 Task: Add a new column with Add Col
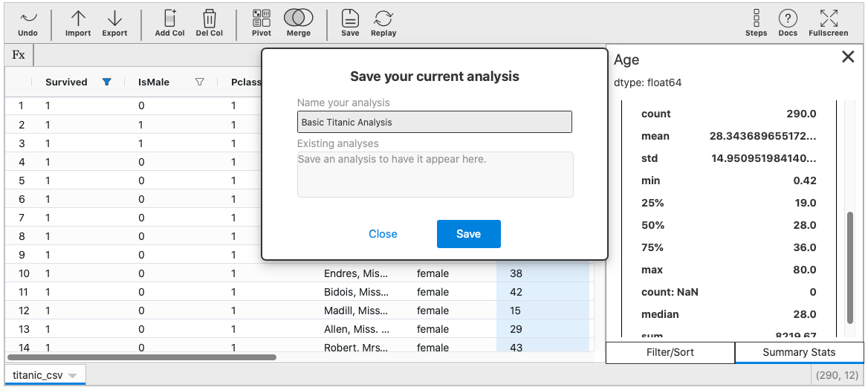[169, 23]
